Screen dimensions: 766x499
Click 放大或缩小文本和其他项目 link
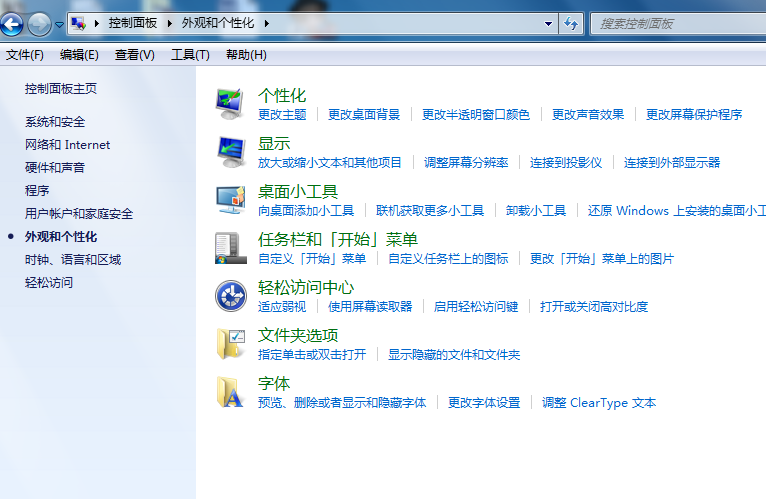pos(330,162)
